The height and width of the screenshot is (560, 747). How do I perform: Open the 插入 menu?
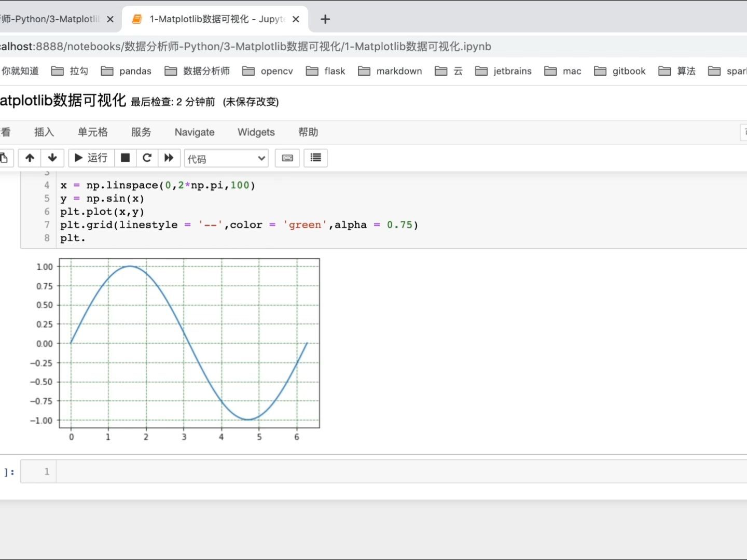(44, 132)
